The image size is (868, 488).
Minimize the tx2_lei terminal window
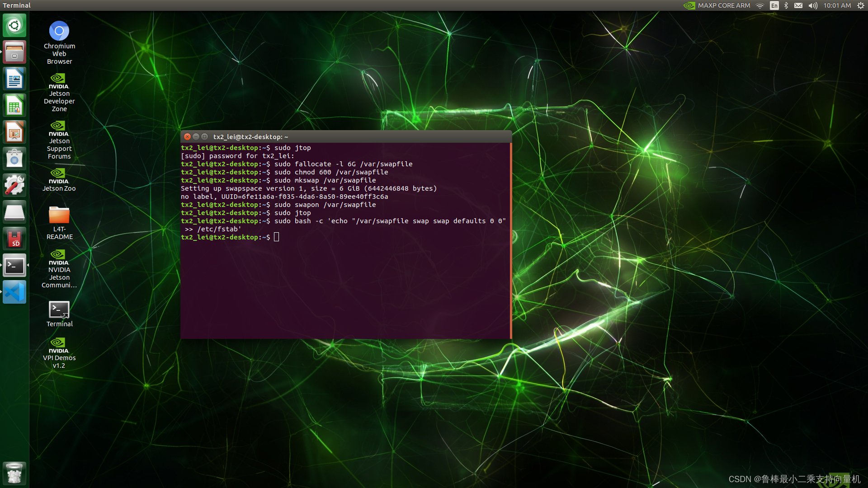point(196,136)
